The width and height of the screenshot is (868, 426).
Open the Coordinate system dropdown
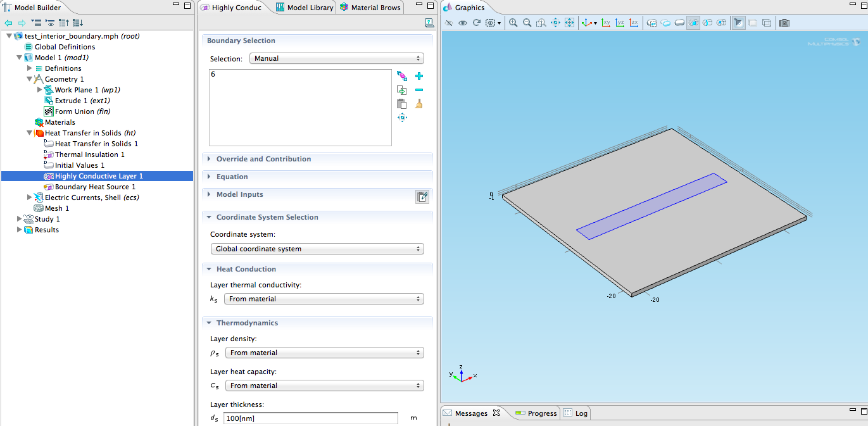pyautogui.click(x=317, y=249)
